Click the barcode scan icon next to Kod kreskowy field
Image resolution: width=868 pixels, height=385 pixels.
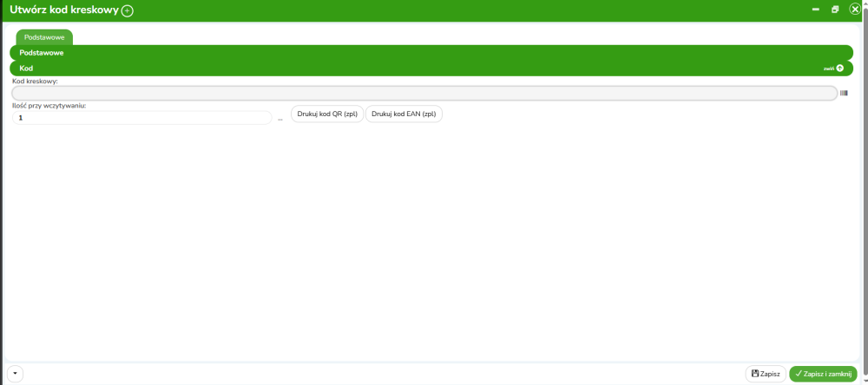pos(844,94)
